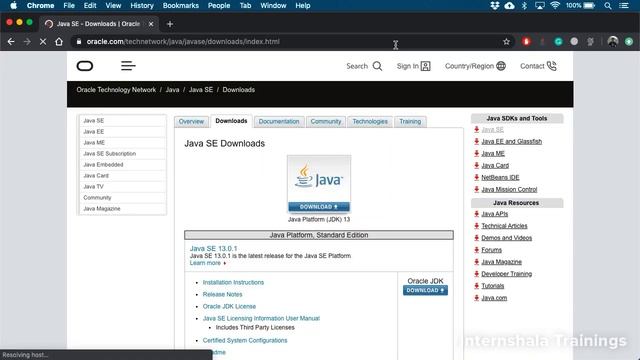640x360 pixels.
Task: Switch to the Documentation tab
Action: [279, 122]
